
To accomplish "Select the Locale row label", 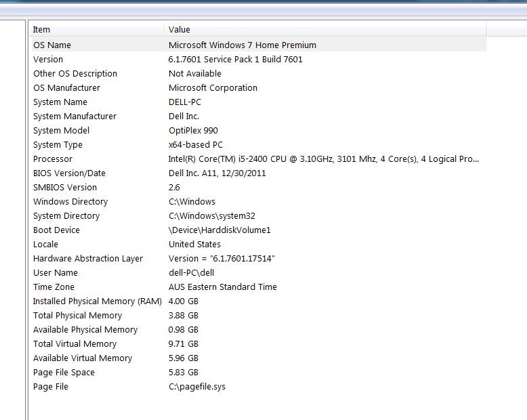I will [x=45, y=245].
